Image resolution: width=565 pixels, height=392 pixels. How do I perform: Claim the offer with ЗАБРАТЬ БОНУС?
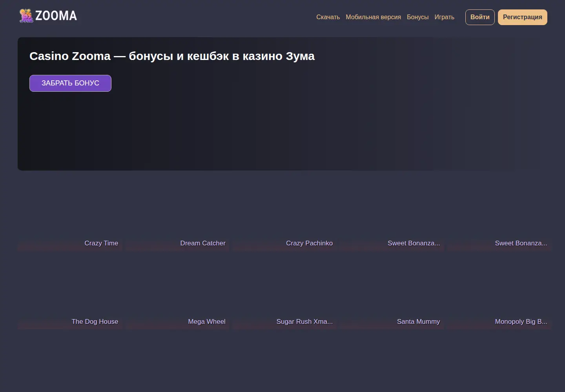pos(70,83)
